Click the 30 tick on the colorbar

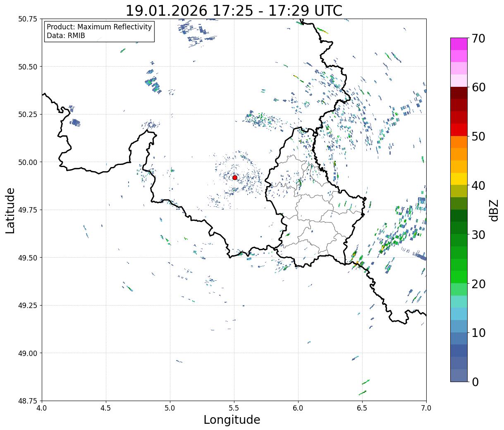(x=478, y=234)
